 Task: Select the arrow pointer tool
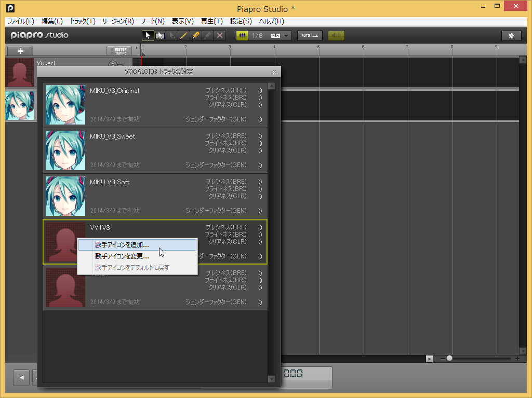(148, 36)
